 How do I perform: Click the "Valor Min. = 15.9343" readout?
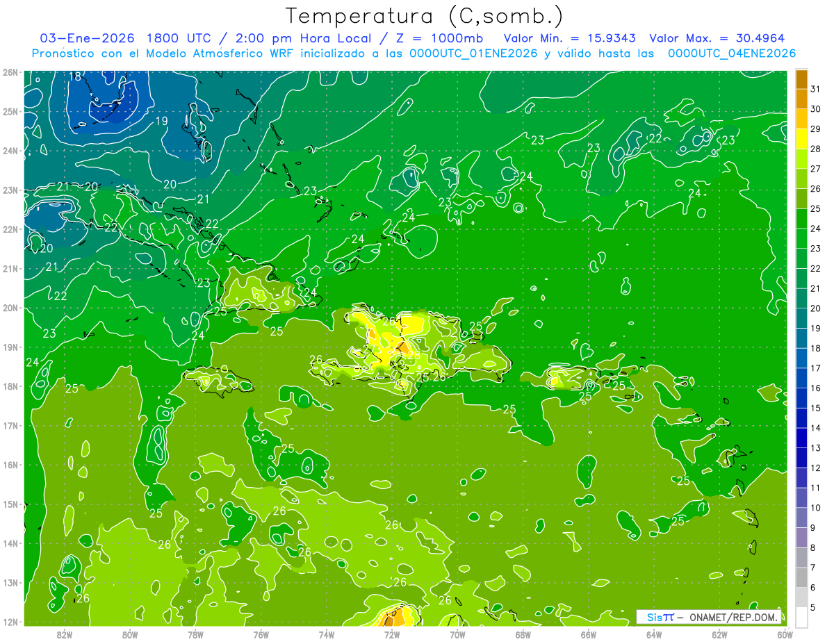570,38
